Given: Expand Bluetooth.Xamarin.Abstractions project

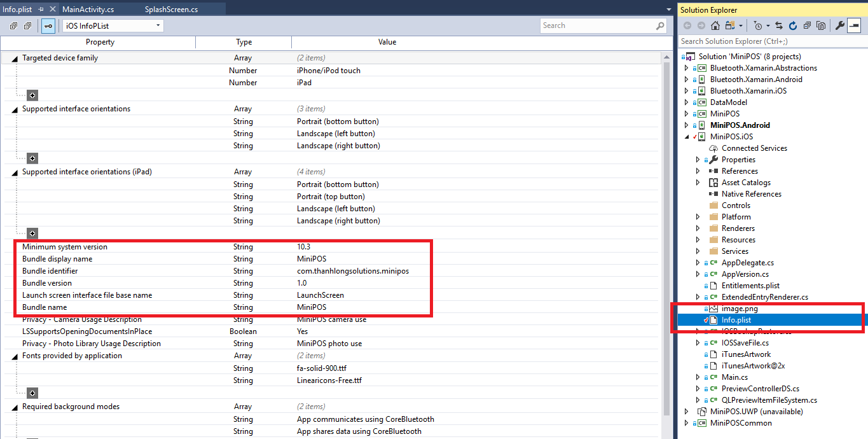Looking at the screenshot, I should point(686,68).
